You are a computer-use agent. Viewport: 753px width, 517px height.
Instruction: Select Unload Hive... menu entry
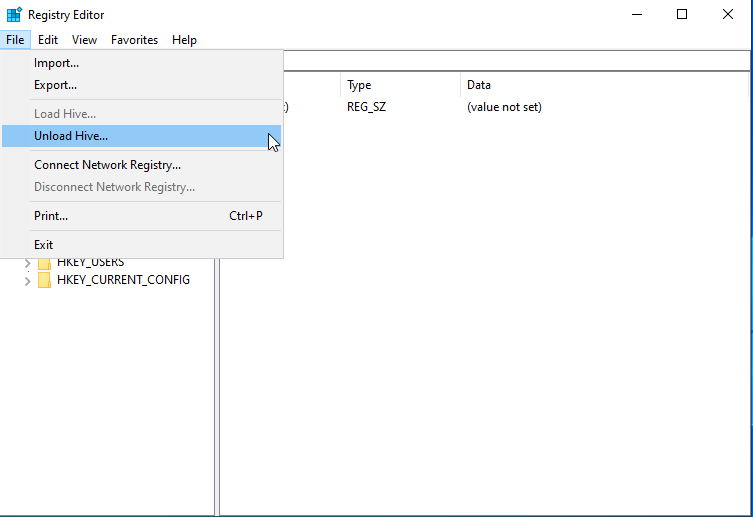142,136
